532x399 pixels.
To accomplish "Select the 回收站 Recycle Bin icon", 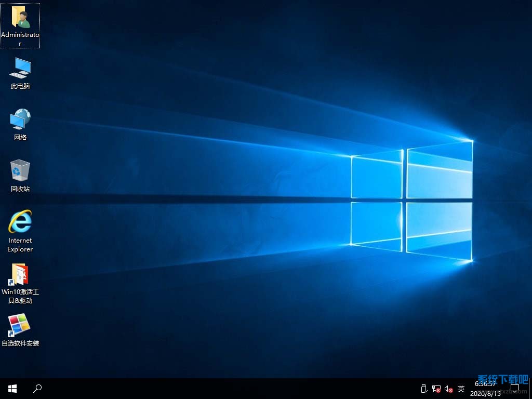I will pyautogui.click(x=20, y=171).
